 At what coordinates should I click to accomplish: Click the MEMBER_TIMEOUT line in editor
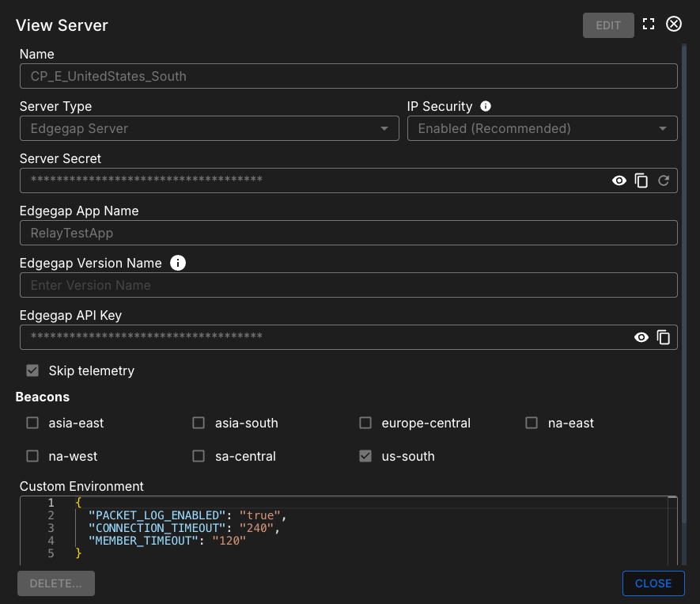[167, 541]
